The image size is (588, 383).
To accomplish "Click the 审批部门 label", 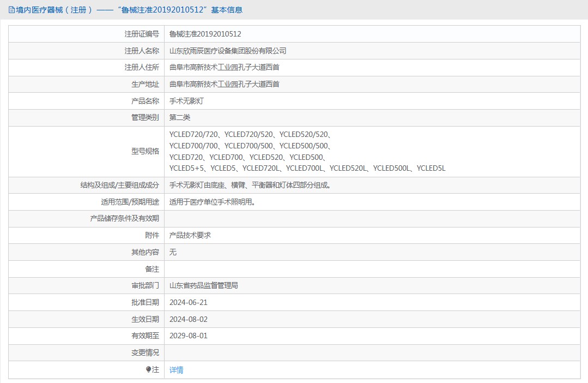I will [145, 286].
